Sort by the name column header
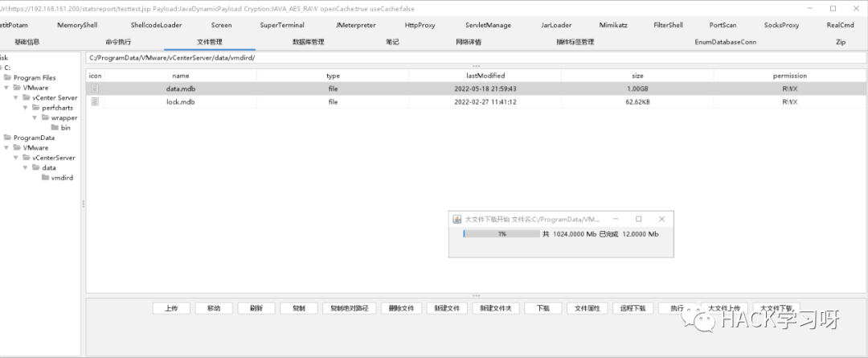The image size is (868, 358). pos(181,76)
